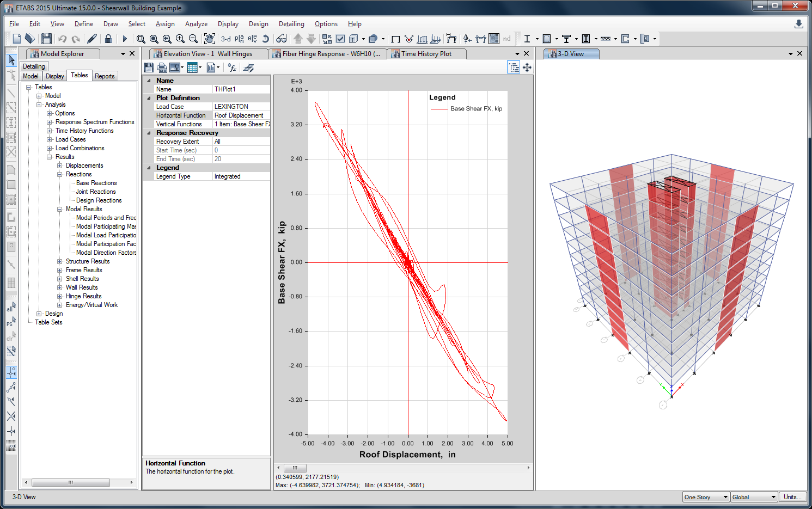This screenshot has width=812, height=509.
Task: Click the Rotate 3D View icon
Action: (x=265, y=39)
